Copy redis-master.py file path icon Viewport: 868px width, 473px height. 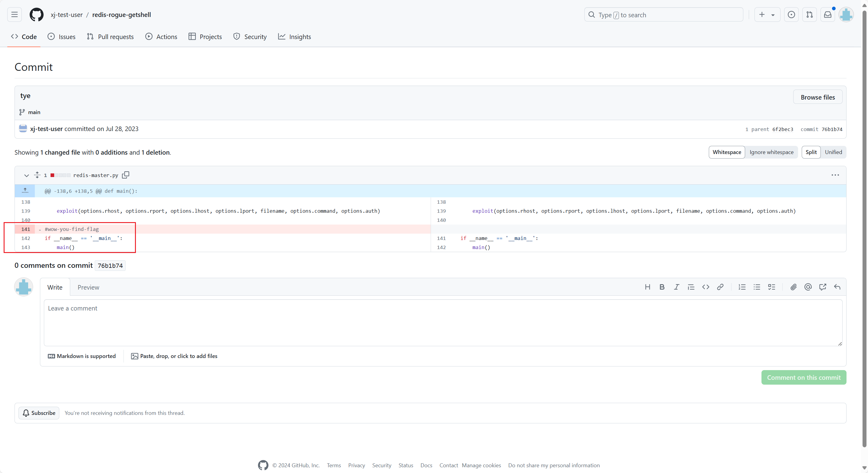126,175
